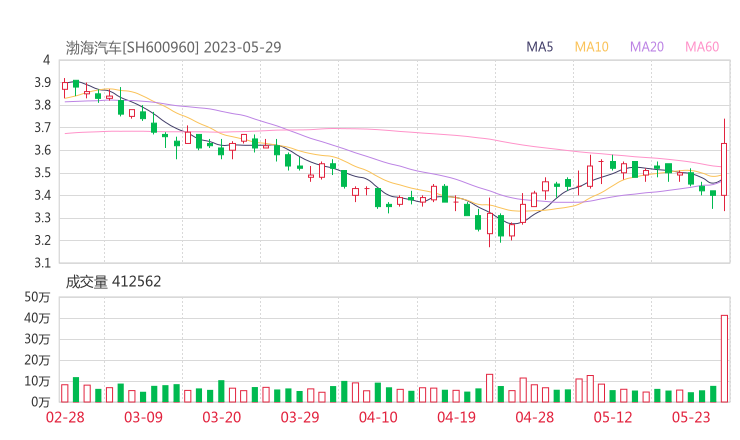740x440 pixels.
Task: Select the tallest volume bar at far right
Action: click(724, 358)
